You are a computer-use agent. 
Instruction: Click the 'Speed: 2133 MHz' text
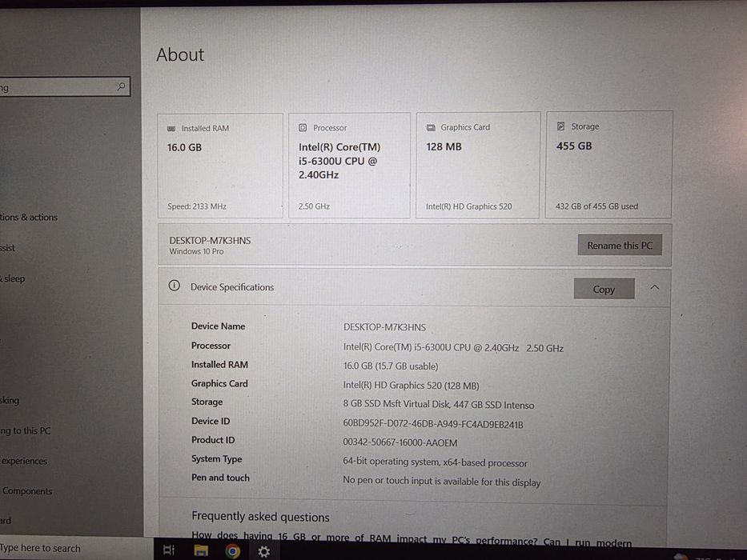197,206
